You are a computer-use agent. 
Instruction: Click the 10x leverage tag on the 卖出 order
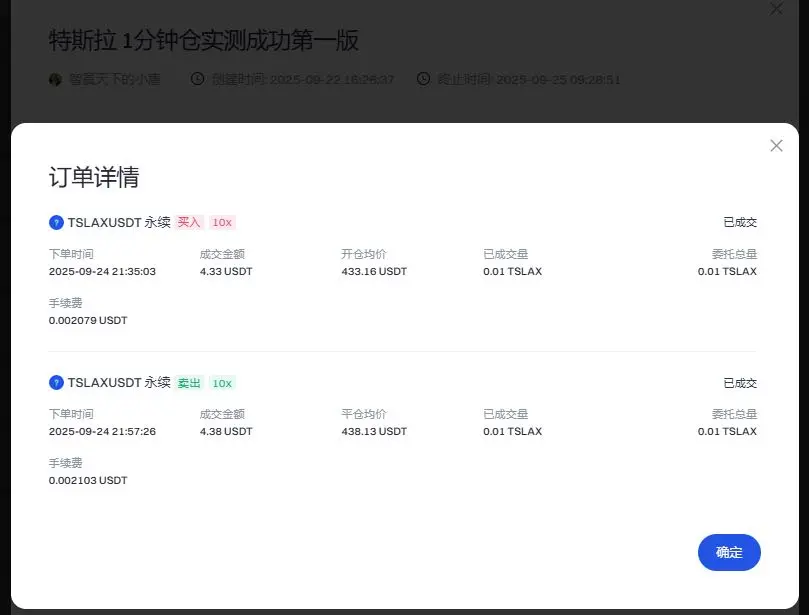tap(222, 383)
